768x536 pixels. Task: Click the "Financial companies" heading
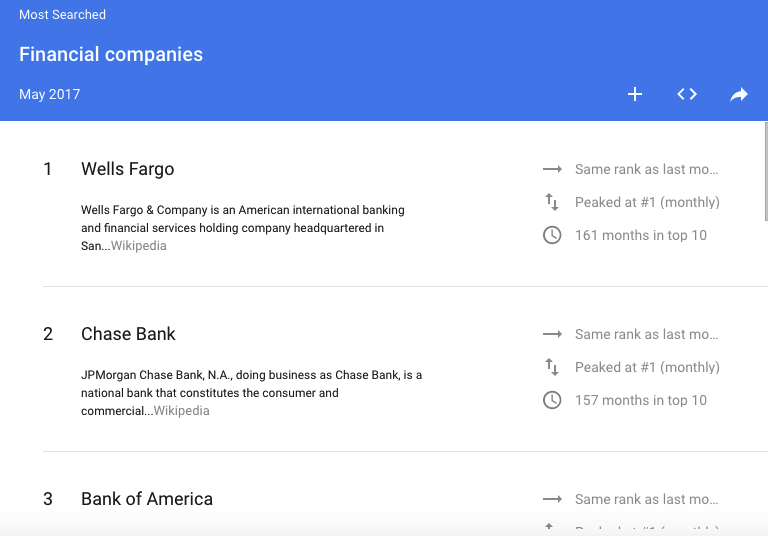click(111, 54)
